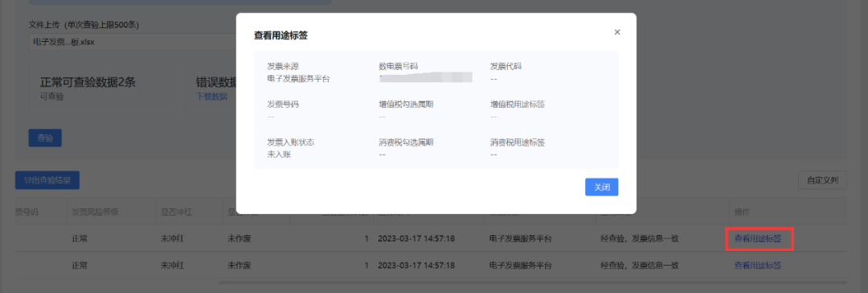868x293 pixels.
Task: Click the uploaded file field 电子发票...板.xlsx
Action: (133, 42)
